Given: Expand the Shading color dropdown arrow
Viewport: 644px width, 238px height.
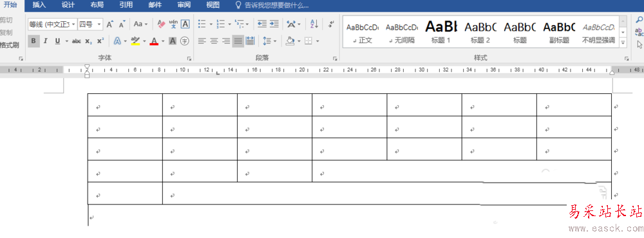Looking at the screenshot, I should point(299,41).
